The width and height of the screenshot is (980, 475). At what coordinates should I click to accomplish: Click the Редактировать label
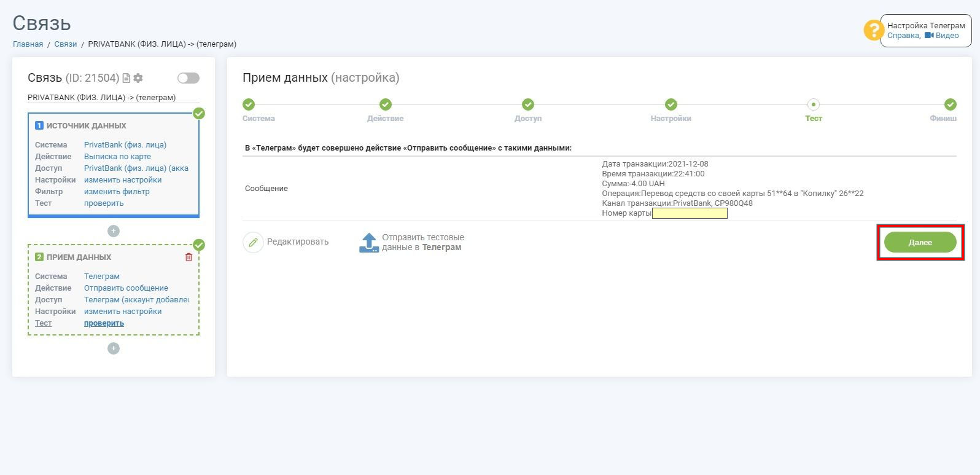click(x=298, y=242)
